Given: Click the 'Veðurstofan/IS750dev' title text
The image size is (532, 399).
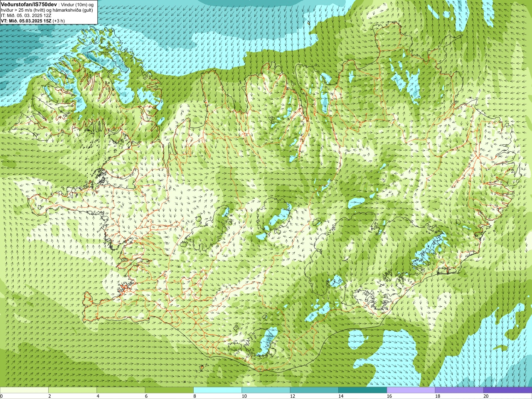Looking at the screenshot, I should [29, 4].
